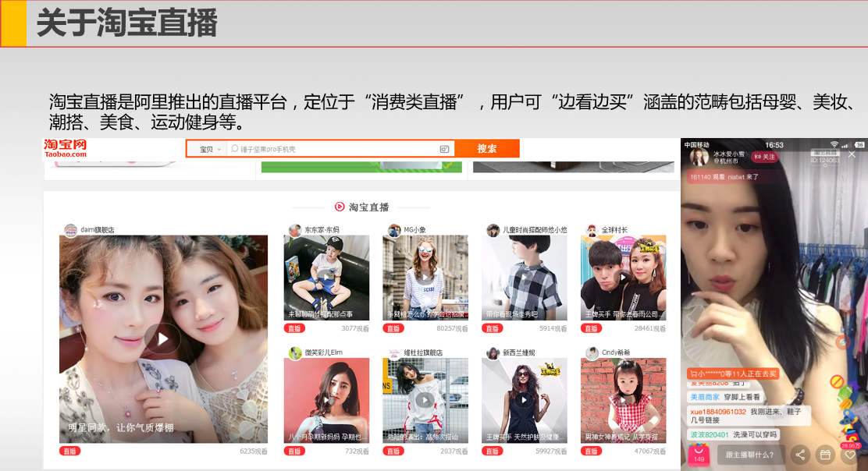
Task: Open the daim旗舰店 avatar
Action: click(x=70, y=230)
